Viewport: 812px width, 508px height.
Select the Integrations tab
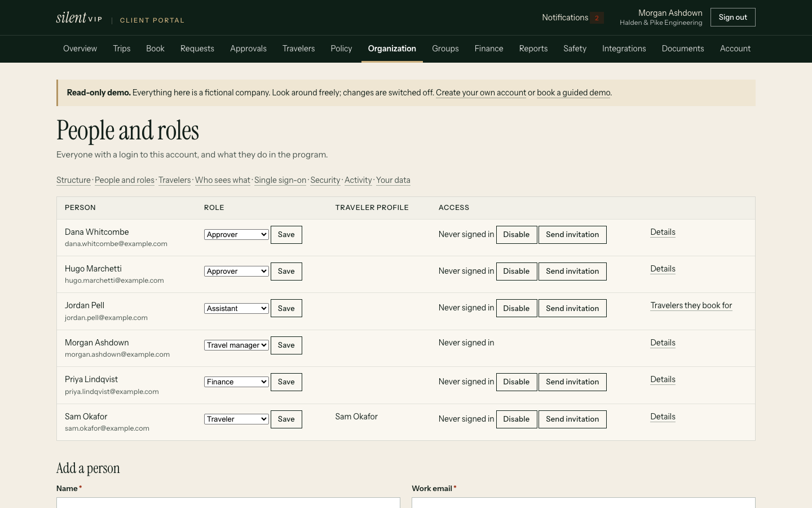[x=624, y=49]
